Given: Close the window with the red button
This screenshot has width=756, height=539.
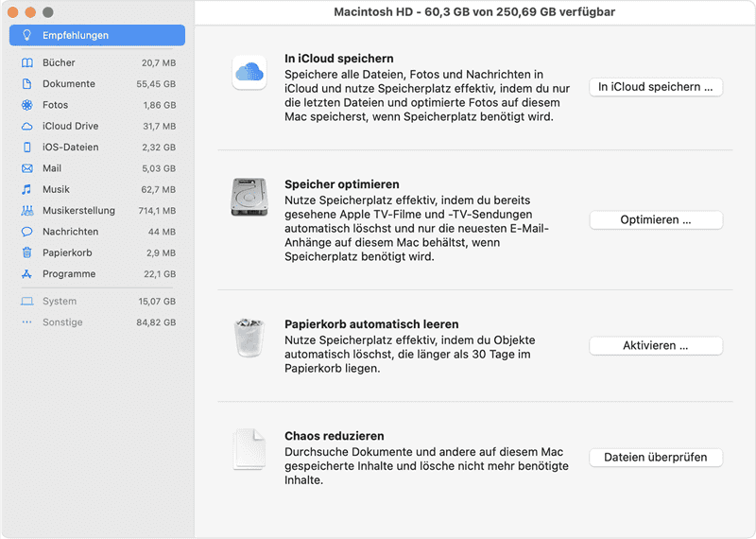Looking at the screenshot, I should [x=13, y=12].
